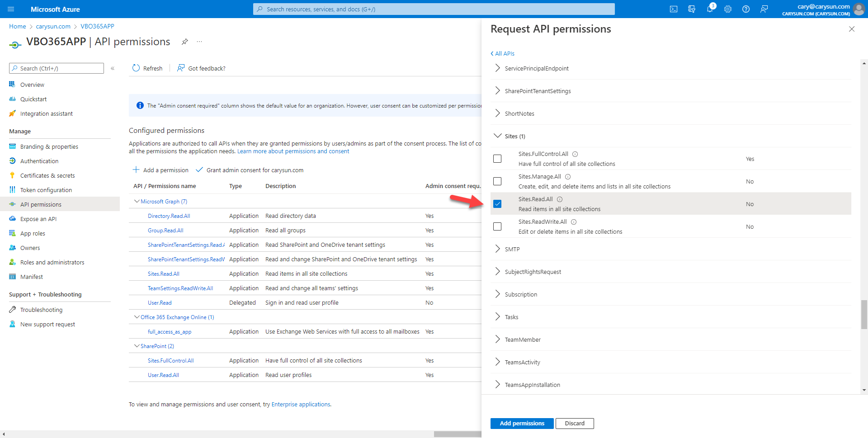Pin the VBO365APP page with pin icon
868x438 pixels.
(184, 42)
